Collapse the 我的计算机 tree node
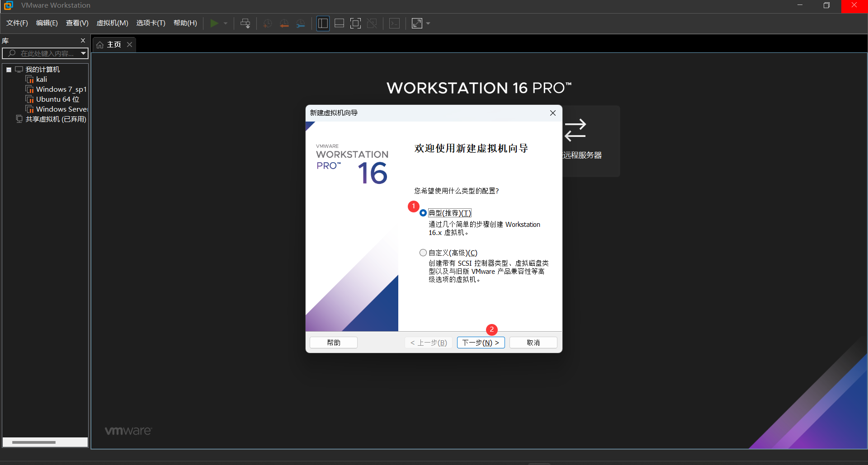 pos(9,70)
